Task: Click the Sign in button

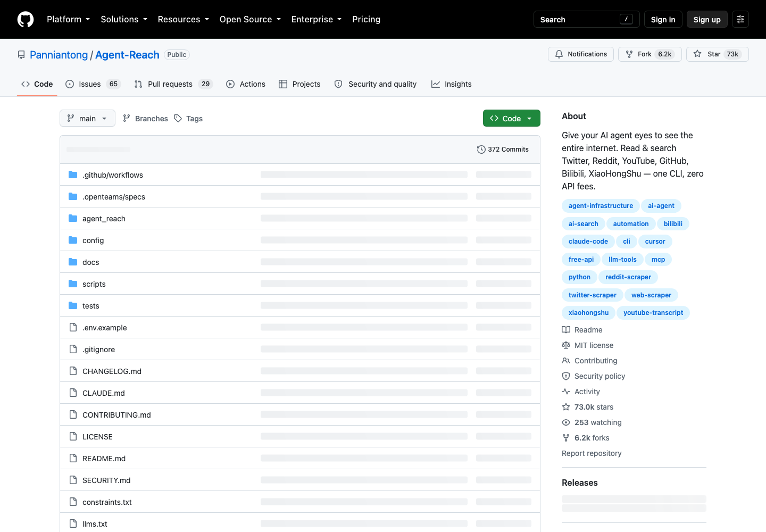Action: pyautogui.click(x=663, y=19)
